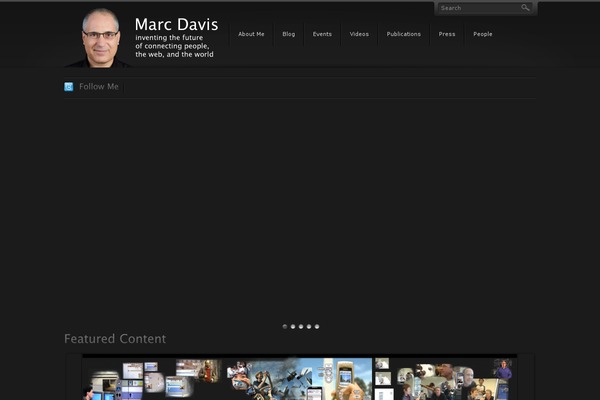The width and height of the screenshot is (600, 400).
Task: Open featured thumbnail showing mobile phone
Action: (300, 379)
